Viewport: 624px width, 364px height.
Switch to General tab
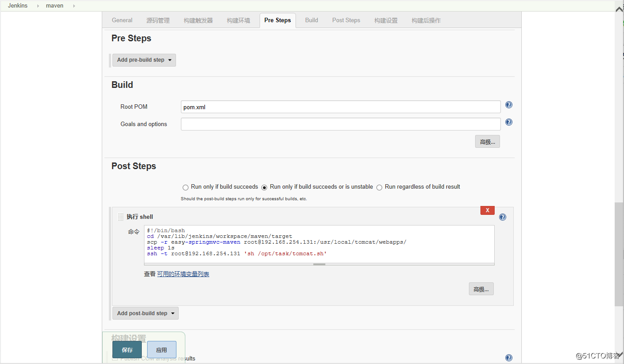pos(122,20)
